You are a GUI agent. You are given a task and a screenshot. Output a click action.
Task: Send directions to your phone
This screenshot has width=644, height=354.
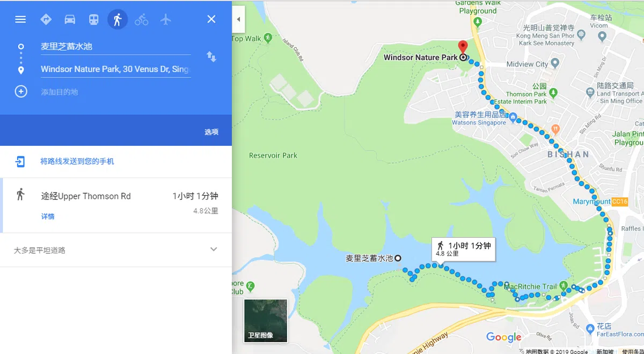[77, 161]
